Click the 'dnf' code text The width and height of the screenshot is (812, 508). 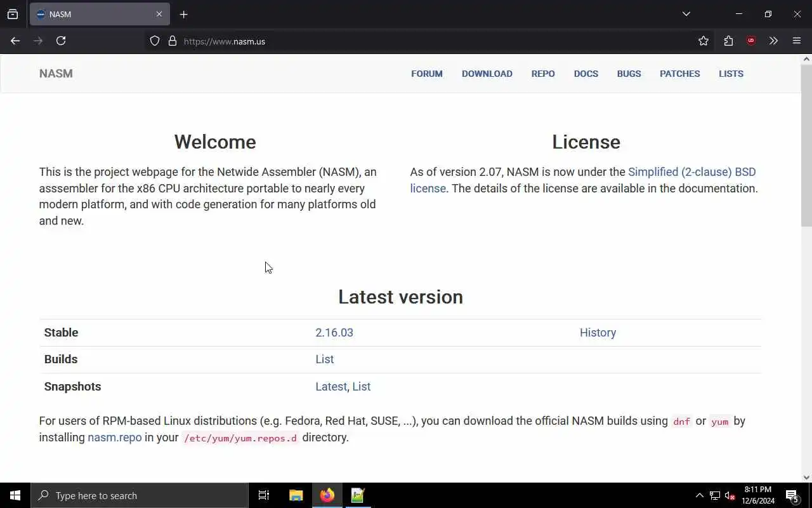681,422
